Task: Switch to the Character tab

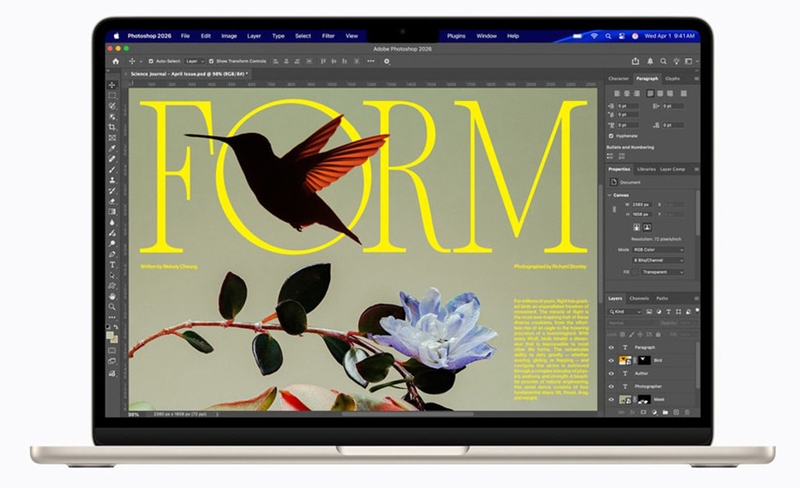Action: click(x=619, y=79)
